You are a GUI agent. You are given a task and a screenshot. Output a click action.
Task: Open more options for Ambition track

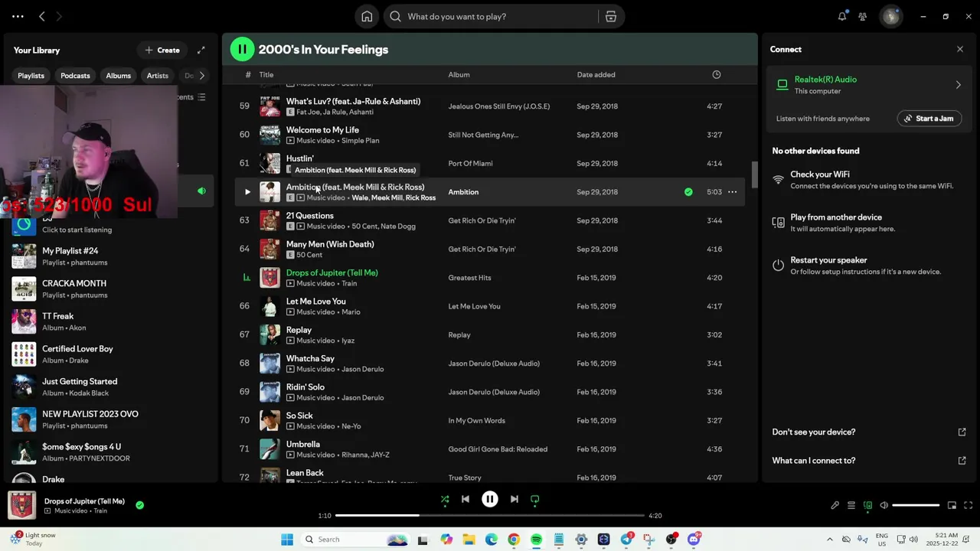click(x=733, y=192)
